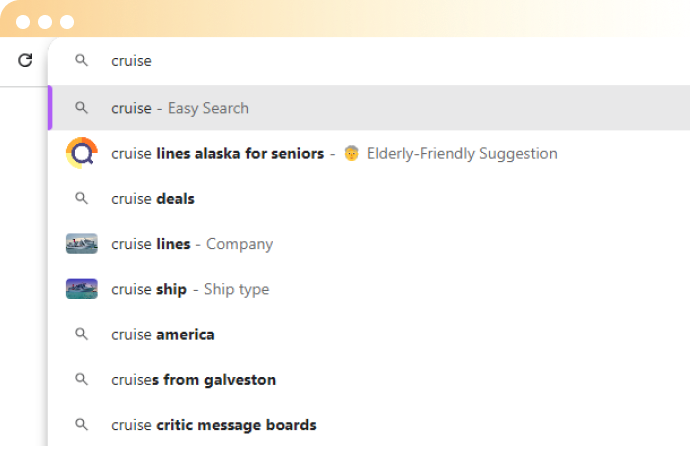Click the magnifier icon beside cruise america
690x449 pixels.
click(x=81, y=334)
